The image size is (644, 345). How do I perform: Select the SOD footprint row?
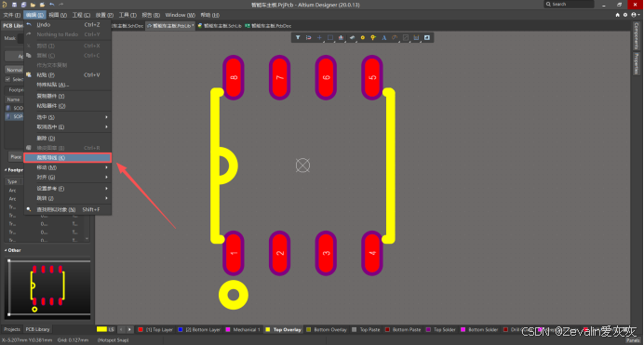coord(14,108)
